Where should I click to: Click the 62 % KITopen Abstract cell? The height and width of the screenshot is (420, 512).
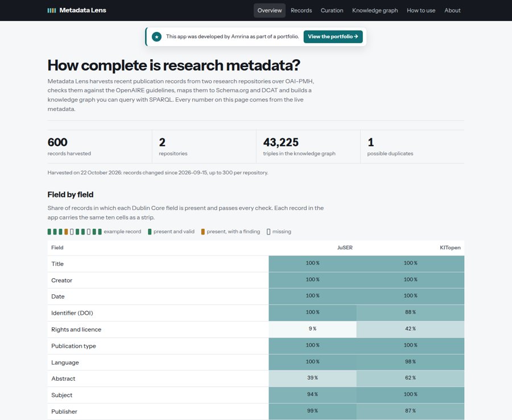pos(410,378)
